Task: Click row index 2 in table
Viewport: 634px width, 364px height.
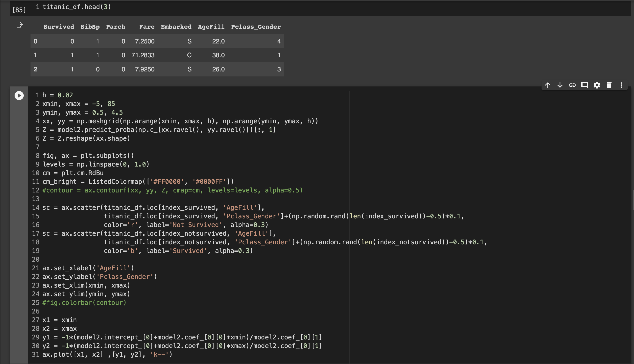Action: coord(35,69)
